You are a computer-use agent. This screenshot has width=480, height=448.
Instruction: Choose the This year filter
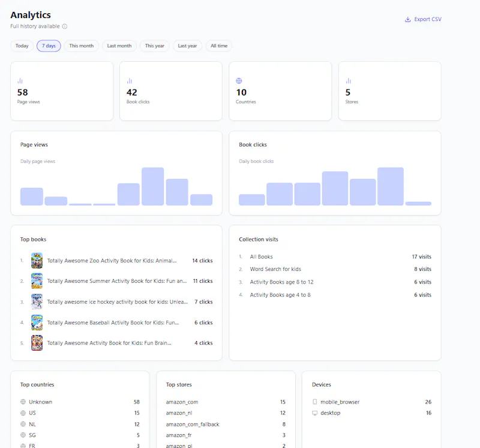[x=155, y=46]
